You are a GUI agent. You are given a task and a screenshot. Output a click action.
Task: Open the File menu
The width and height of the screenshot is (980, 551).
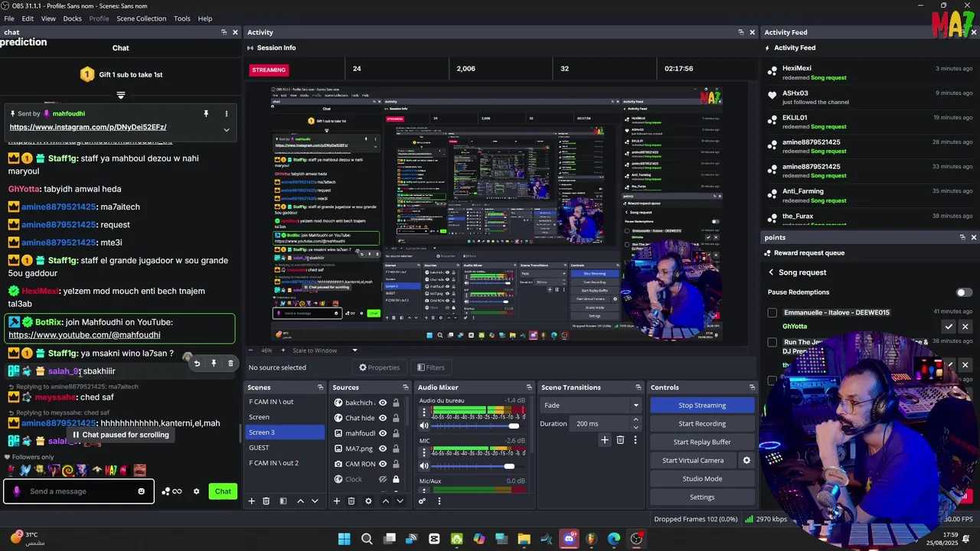click(9, 18)
